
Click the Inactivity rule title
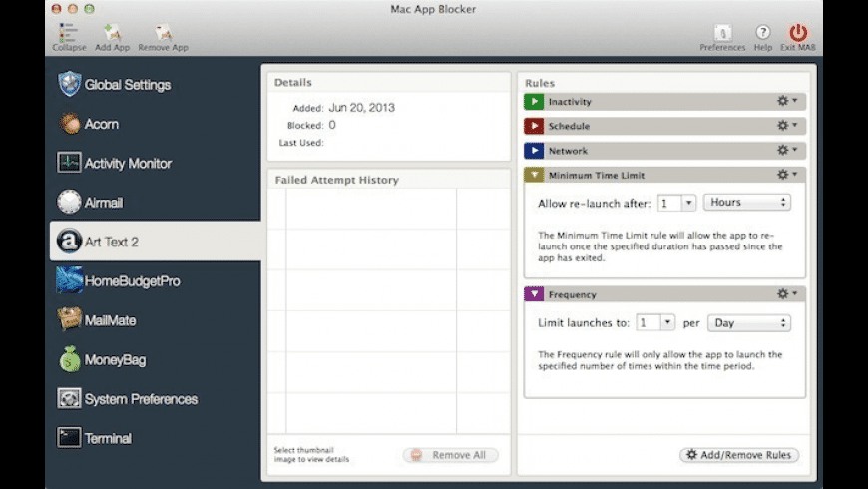[x=570, y=102]
